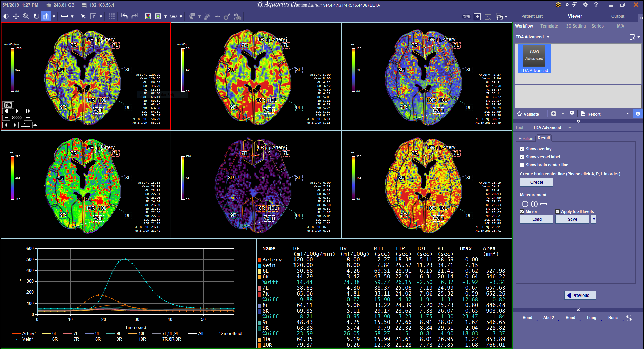Toggle the CPR crosshair plus icon
Viewport: 644px width, 349px height.
pyautogui.click(x=477, y=17)
